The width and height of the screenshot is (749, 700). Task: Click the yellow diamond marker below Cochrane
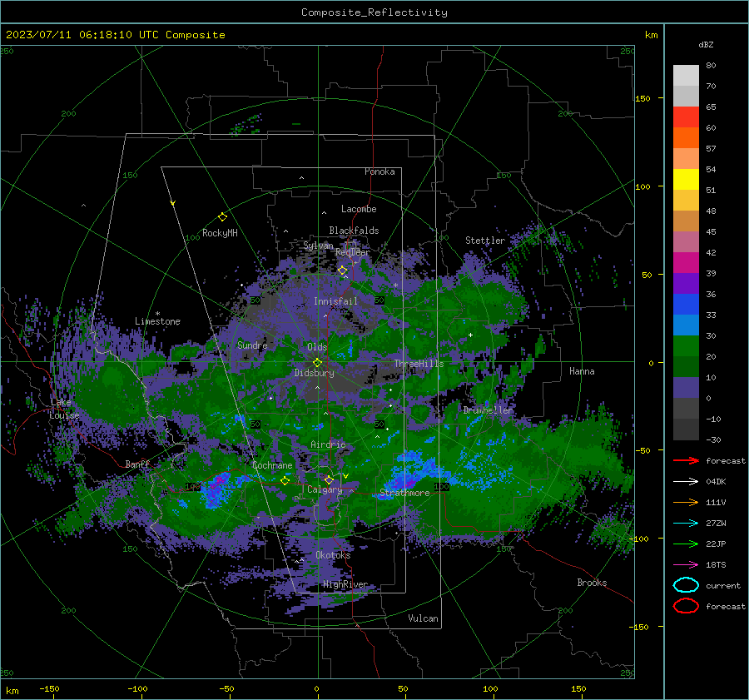click(285, 480)
